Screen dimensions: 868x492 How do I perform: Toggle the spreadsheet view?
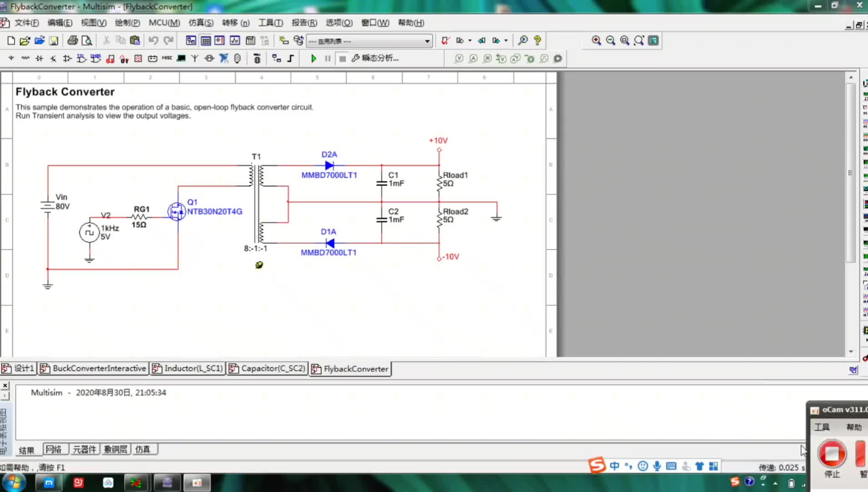coord(205,41)
